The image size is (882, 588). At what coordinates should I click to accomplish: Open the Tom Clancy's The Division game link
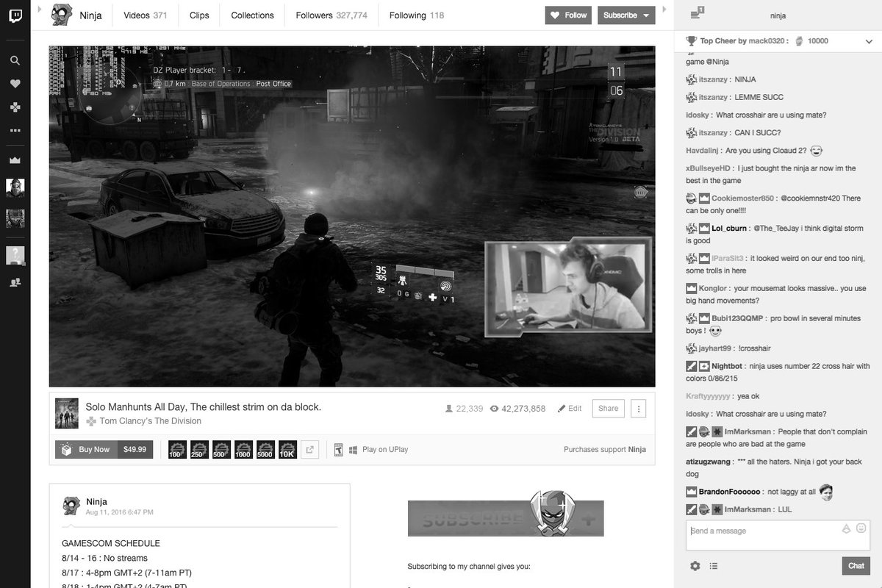[x=150, y=421]
